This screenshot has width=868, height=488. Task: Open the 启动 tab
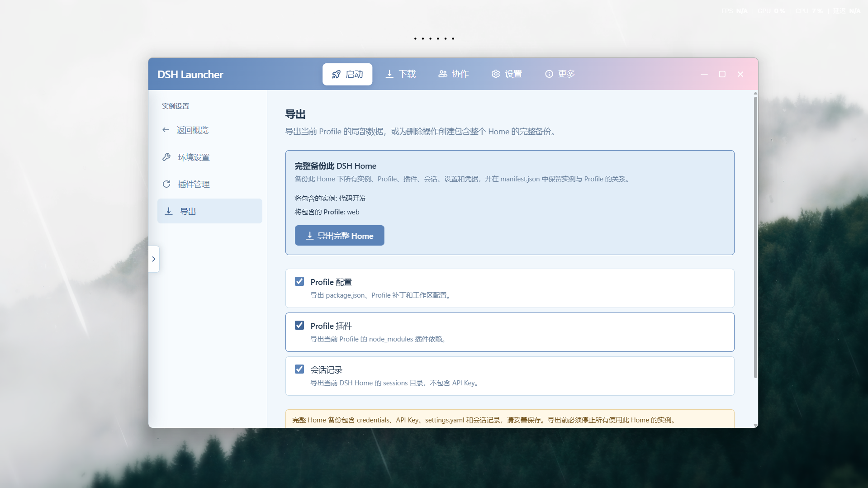click(347, 74)
